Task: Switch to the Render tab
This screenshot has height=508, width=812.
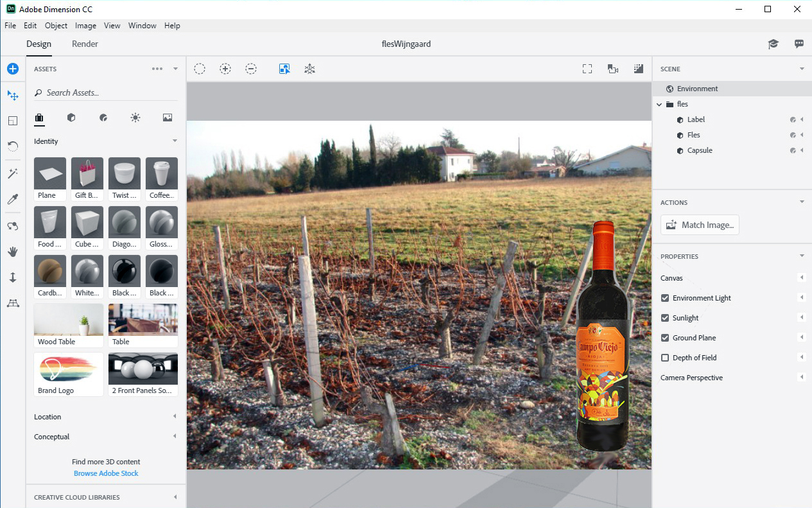Action: click(x=85, y=44)
